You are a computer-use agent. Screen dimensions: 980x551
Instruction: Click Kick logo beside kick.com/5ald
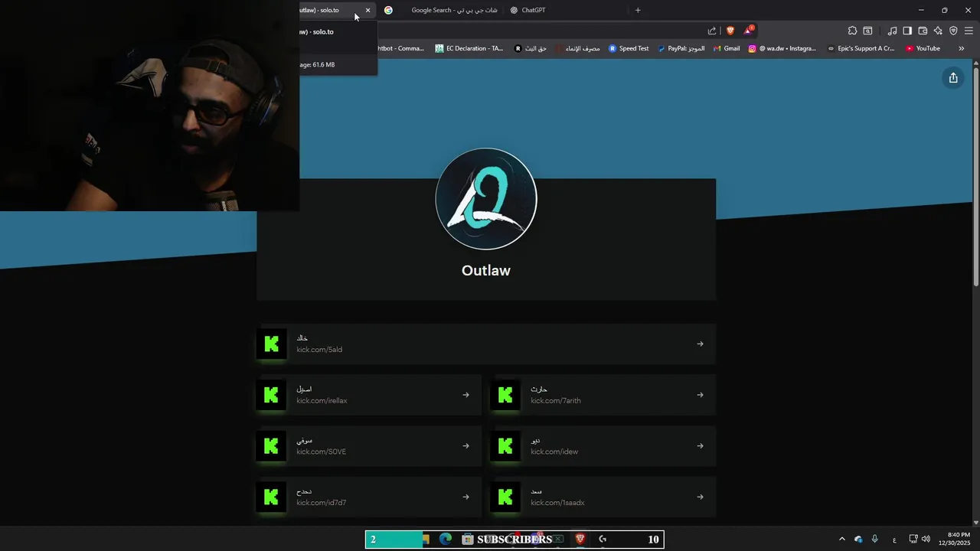click(271, 344)
